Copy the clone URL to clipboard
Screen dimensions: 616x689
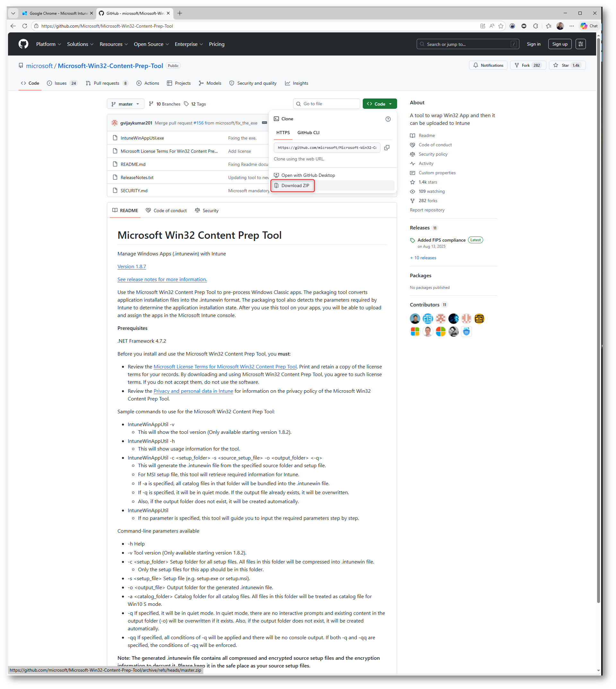click(387, 148)
